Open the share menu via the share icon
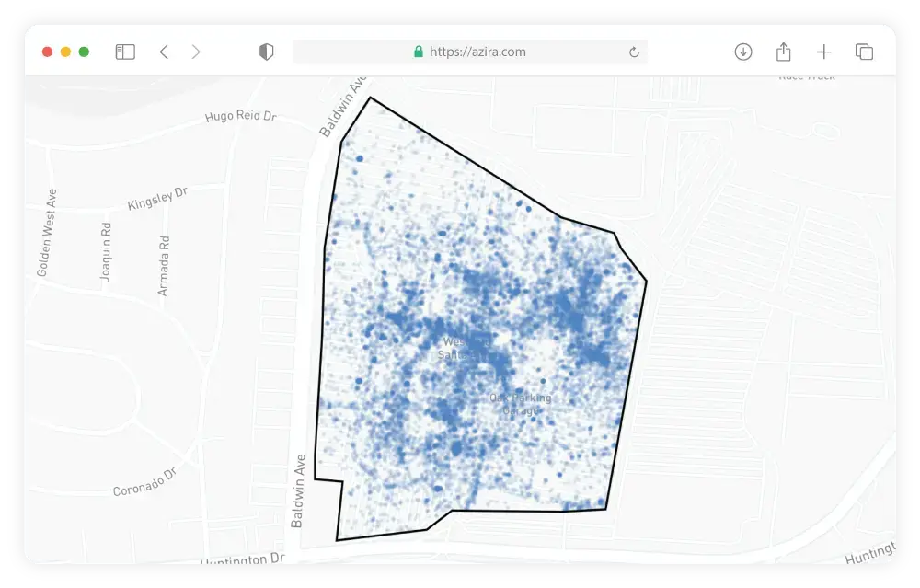 pos(784,52)
